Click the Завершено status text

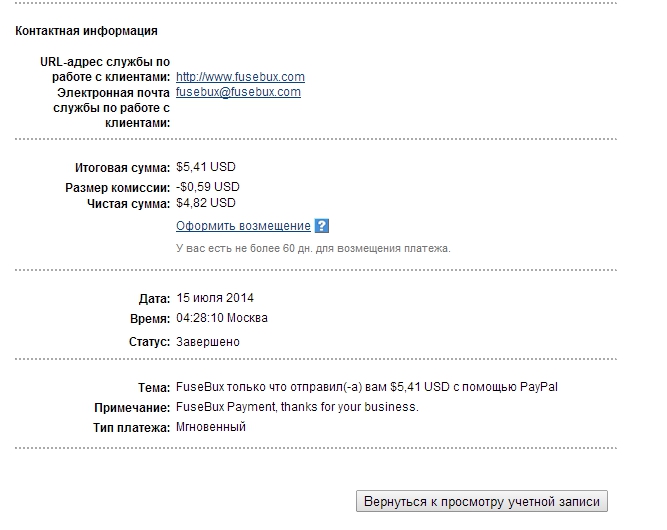(x=208, y=342)
